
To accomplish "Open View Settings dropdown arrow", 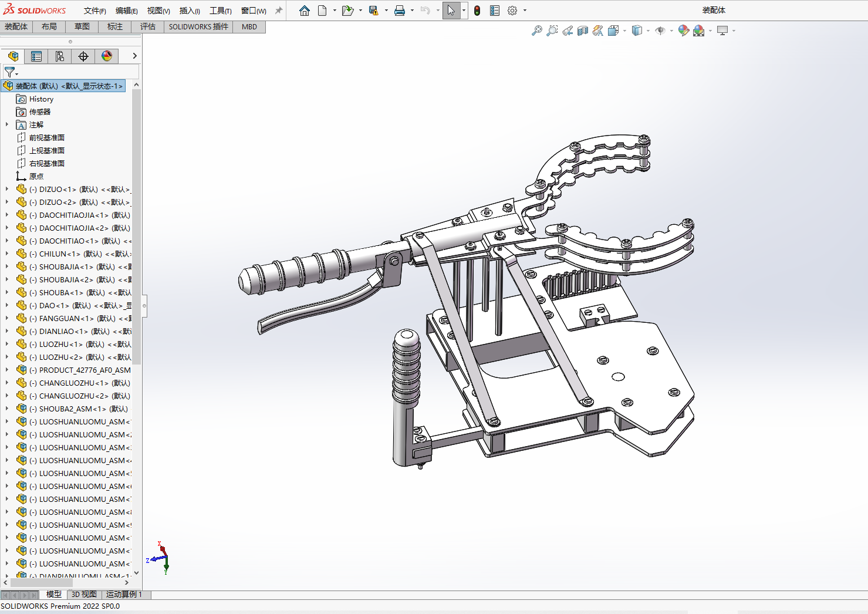I will 734,31.
